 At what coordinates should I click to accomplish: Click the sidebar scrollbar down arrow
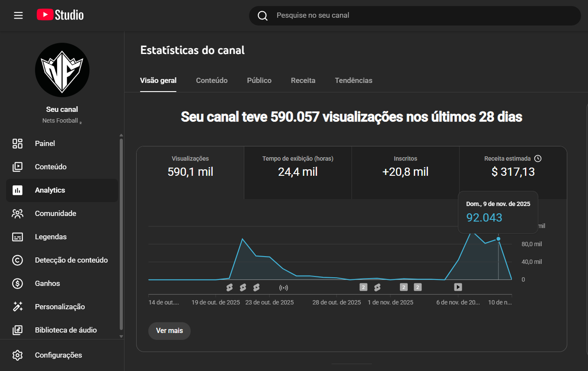[121, 336]
